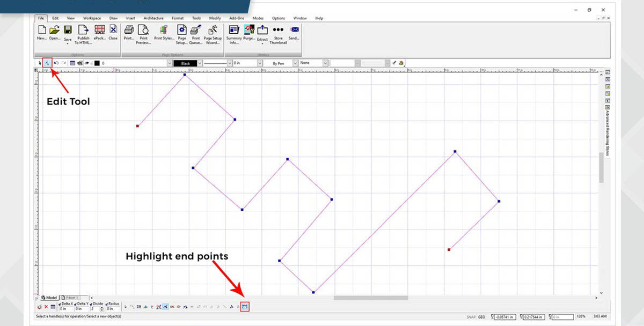Open the Edit menu
Image resolution: width=644 pixels, height=326 pixels.
click(x=55, y=18)
